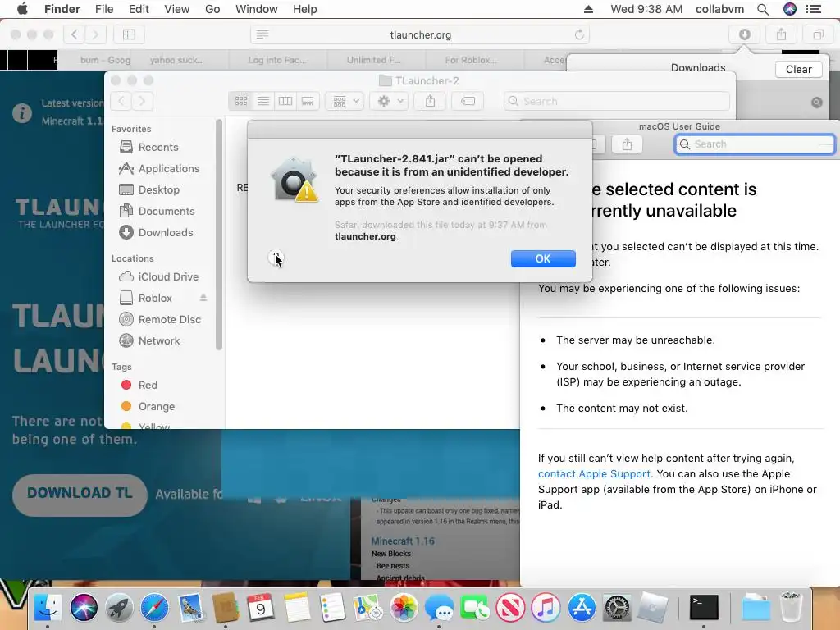Open the View menu
Viewport: 840px width, 630px height.
177,9
